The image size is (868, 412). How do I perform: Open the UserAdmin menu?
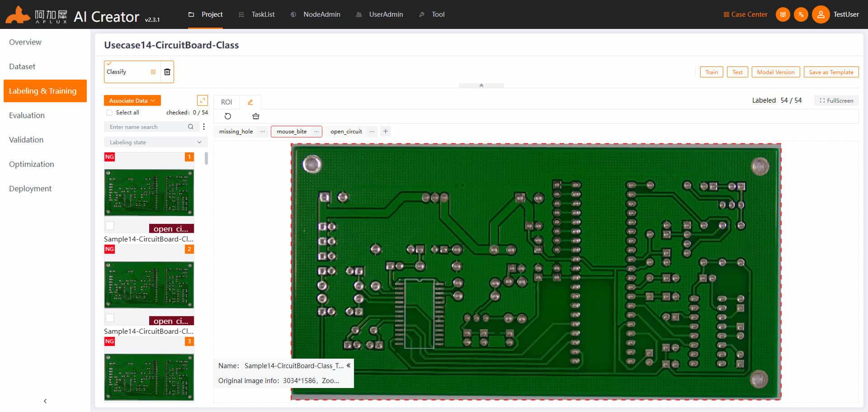point(379,14)
